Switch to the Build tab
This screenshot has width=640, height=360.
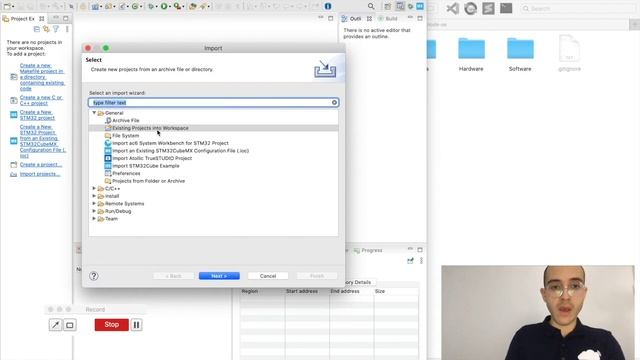388,19
